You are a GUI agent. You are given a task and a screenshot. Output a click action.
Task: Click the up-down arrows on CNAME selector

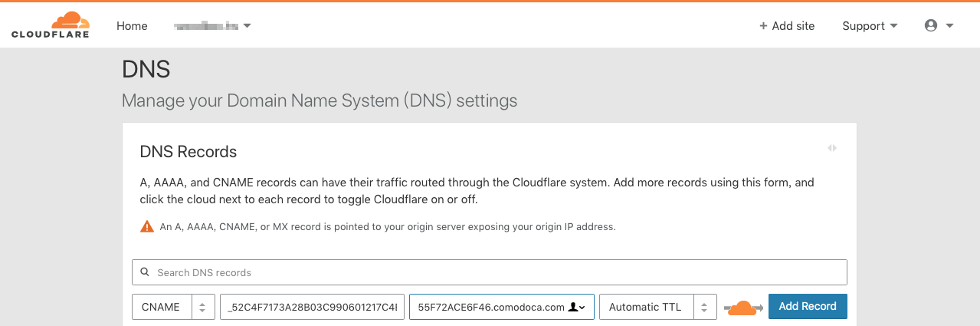pyautogui.click(x=202, y=307)
